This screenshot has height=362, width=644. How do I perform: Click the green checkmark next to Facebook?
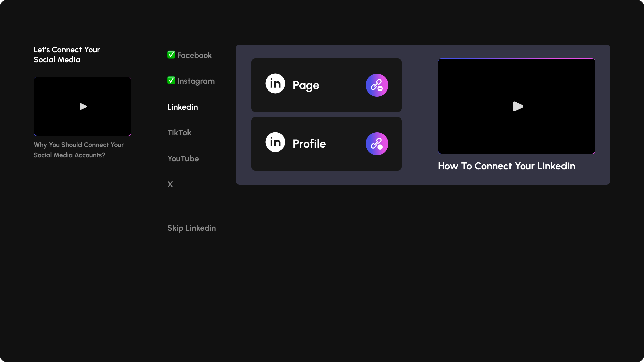pos(171,55)
